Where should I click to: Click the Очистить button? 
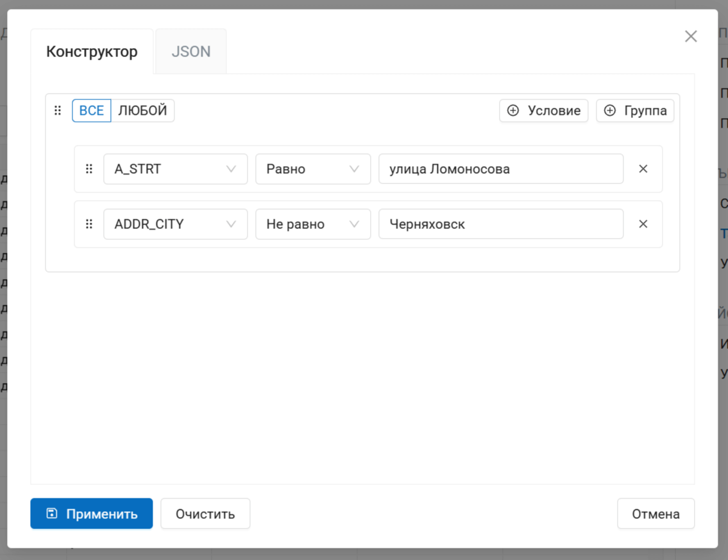pos(205,514)
